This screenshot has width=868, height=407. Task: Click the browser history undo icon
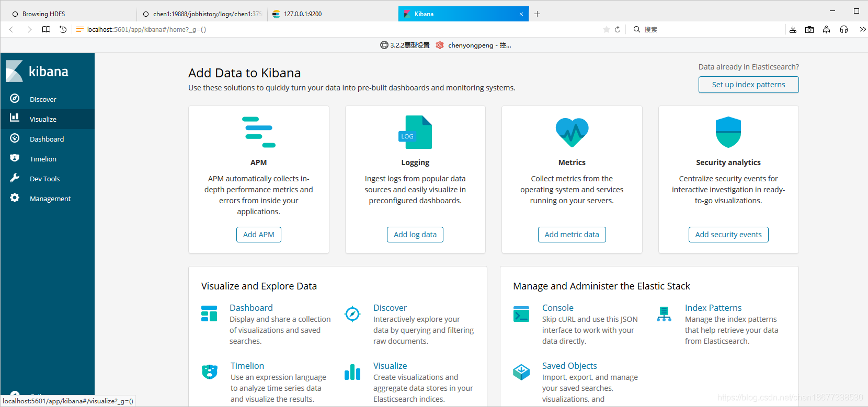tap(63, 30)
